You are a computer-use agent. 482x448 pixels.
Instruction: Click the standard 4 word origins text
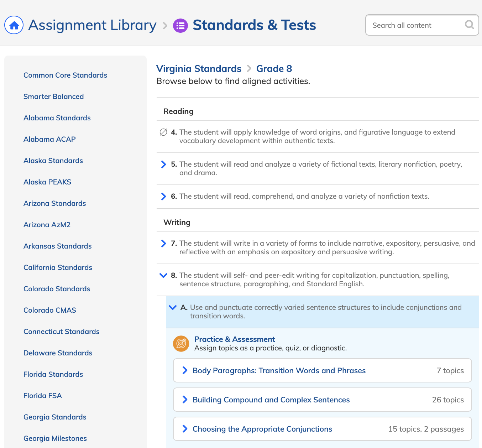pyautogui.click(x=317, y=136)
